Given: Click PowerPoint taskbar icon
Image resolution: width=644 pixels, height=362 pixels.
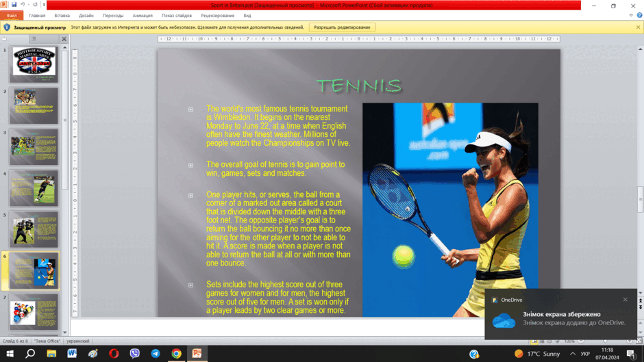Looking at the screenshot, I should click(x=197, y=353).
